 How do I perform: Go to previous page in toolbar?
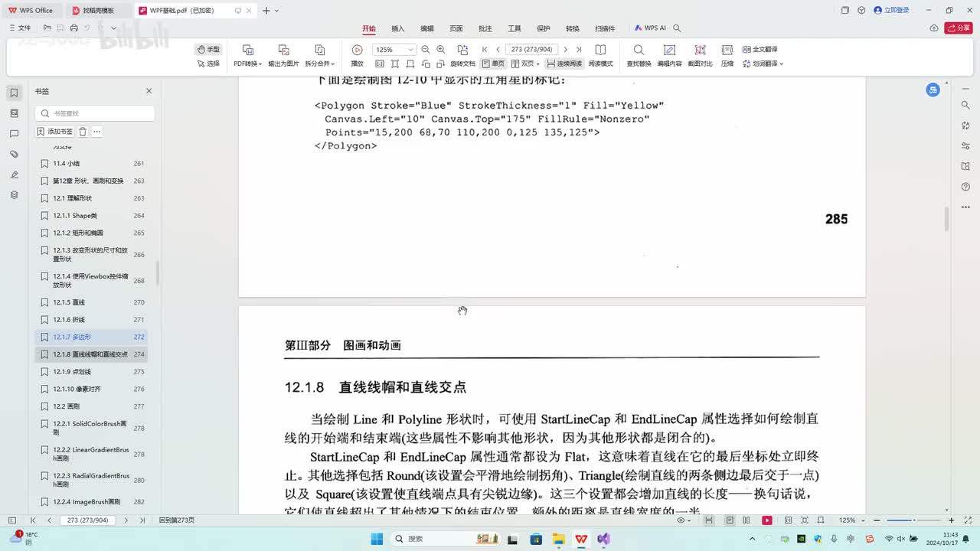point(498,50)
